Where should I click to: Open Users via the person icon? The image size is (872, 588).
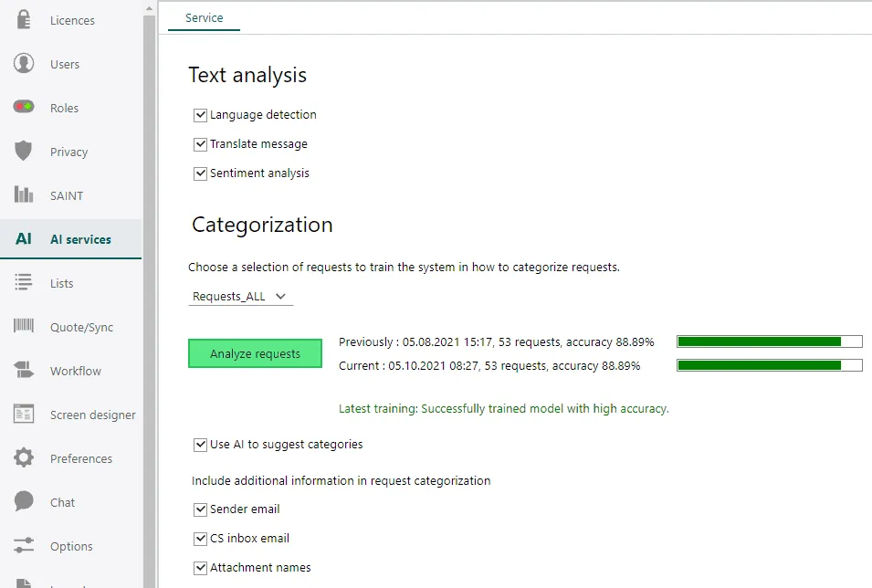[24, 64]
